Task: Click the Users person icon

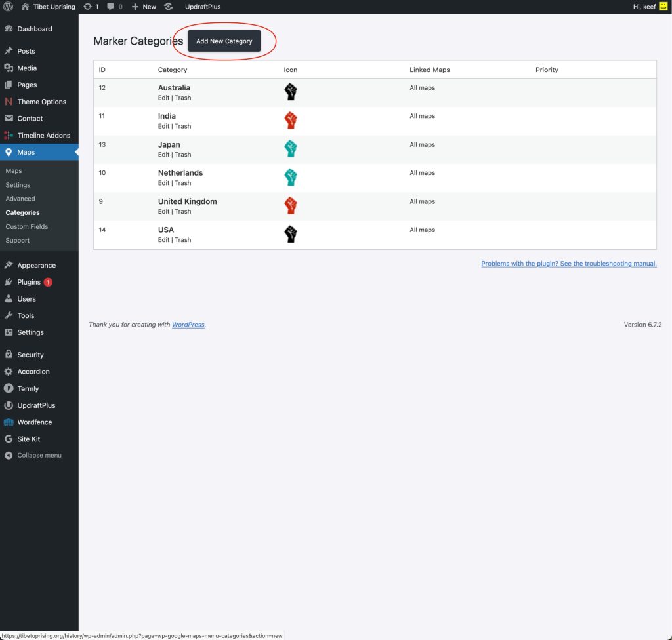Action: (9, 298)
